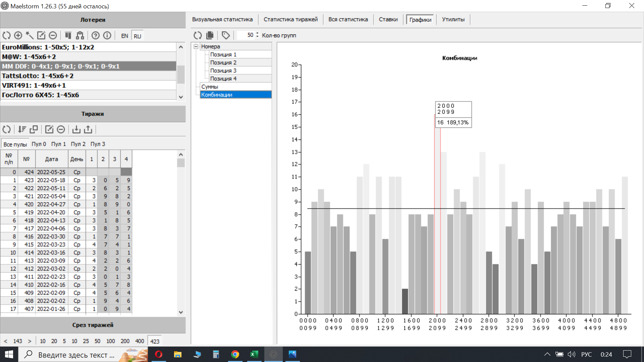Show Пул 2 tab

click(x=78, y=144)
